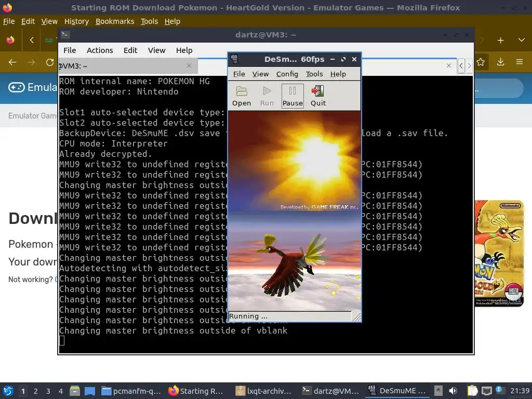Click Firefox View icon in tab bar

coord(10,40)
